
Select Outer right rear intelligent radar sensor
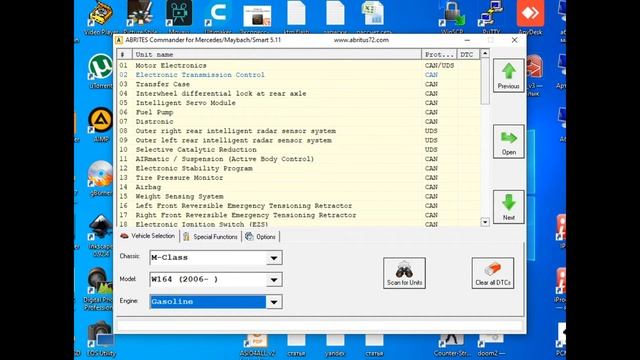tap(299, 131)
